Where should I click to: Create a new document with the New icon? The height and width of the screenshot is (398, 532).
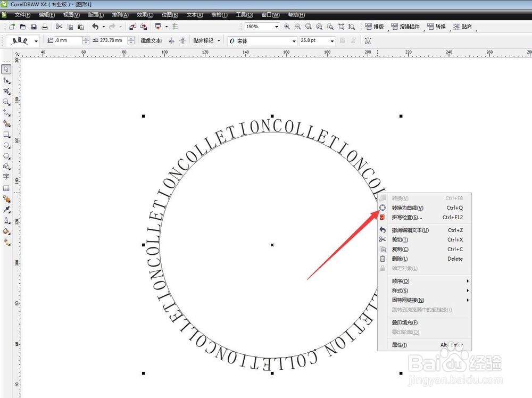click(x=12, y=27)
